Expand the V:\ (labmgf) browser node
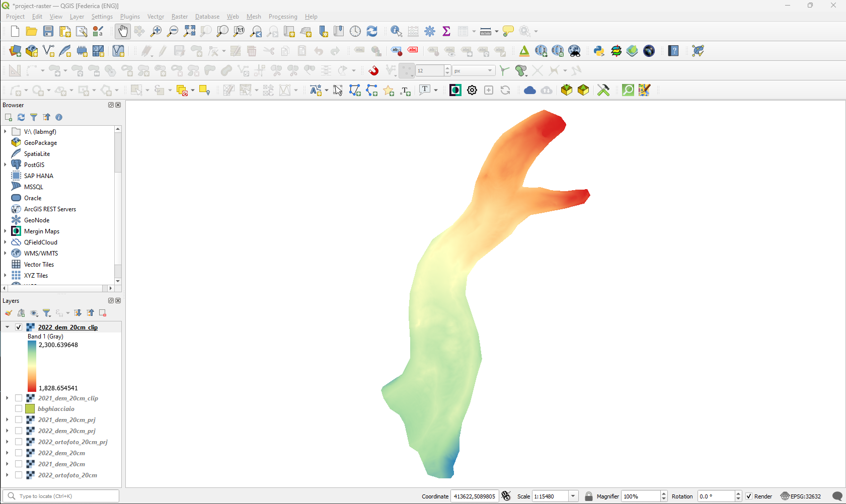This screenshot has width=846, height=504. pos(6,131)
